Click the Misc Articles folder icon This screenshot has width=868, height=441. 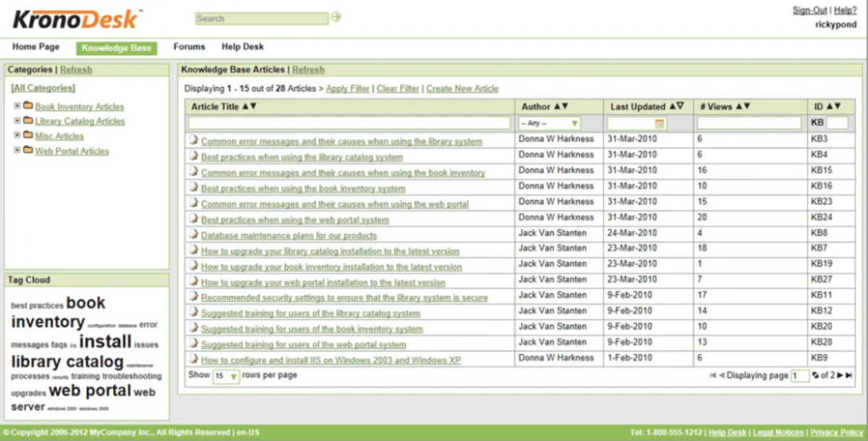tap(28, 135)
